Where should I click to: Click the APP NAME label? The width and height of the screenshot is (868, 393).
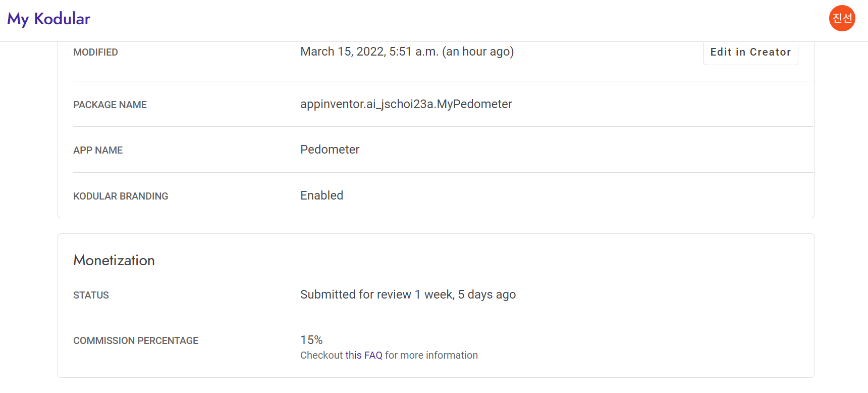pos(98,150)
